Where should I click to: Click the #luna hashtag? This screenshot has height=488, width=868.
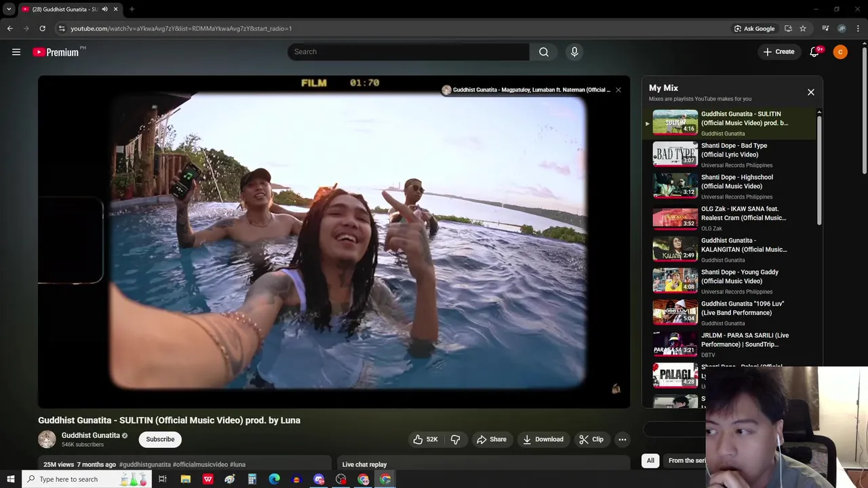(237, 464)
